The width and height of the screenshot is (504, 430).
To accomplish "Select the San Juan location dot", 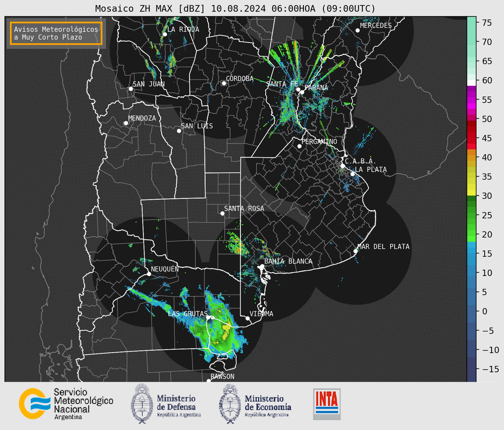I will pos(131,89).
